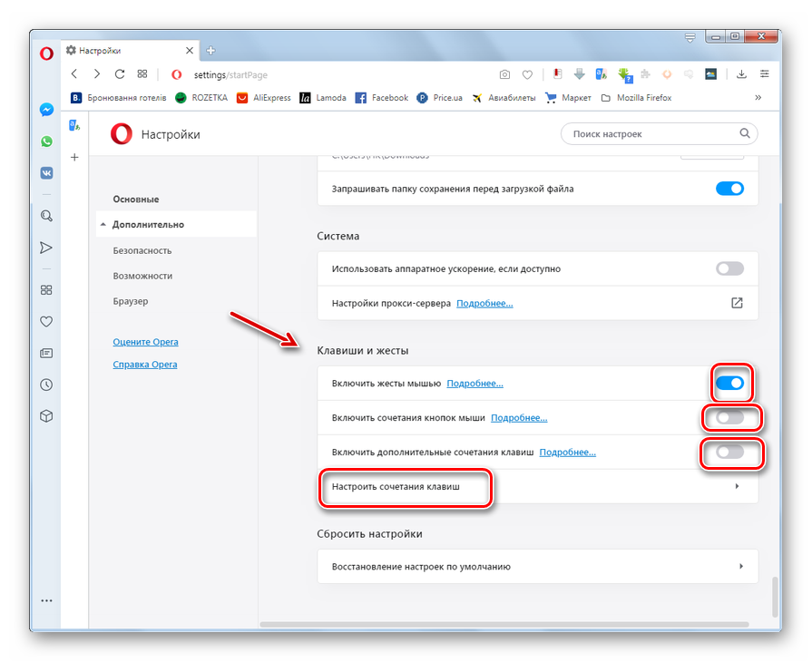The image size is (812, 662).
Task: Click the green download extension with question mark
Action: [625, 75]
